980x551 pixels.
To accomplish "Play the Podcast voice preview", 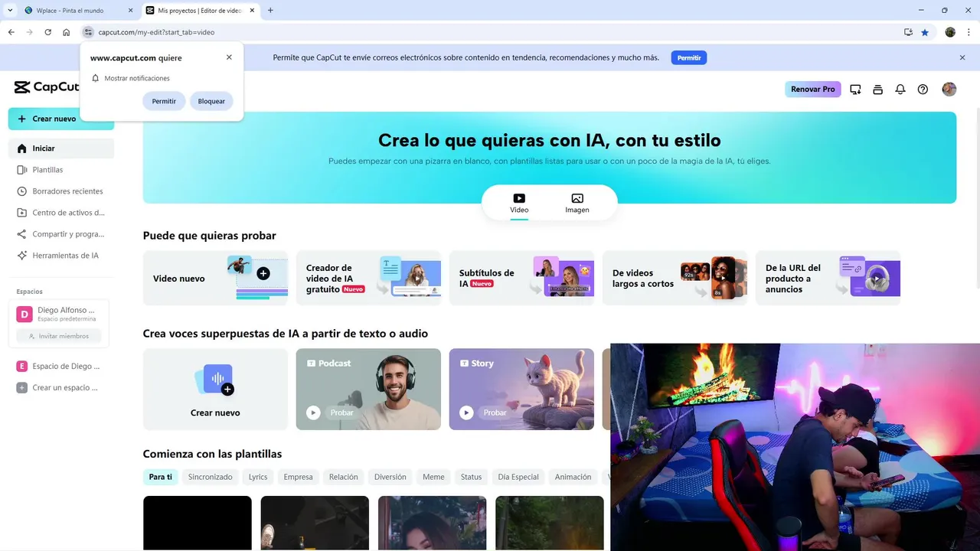I will tap(313, 412).
